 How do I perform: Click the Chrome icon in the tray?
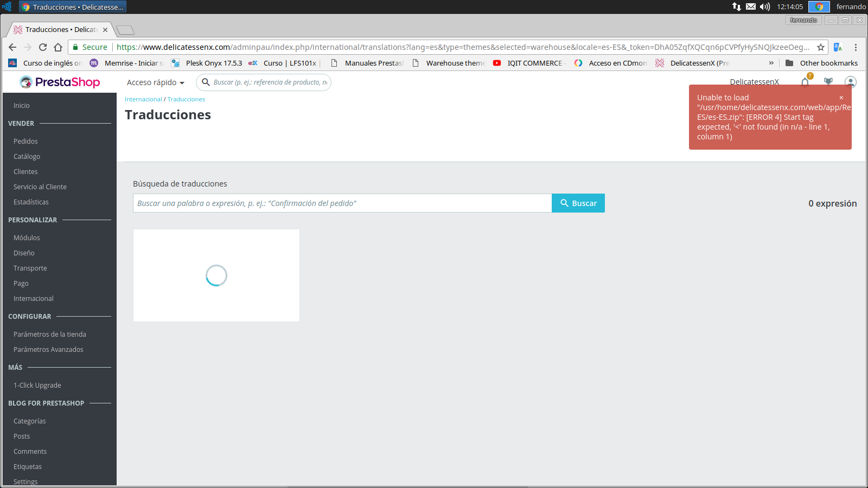tap(819, 7)
